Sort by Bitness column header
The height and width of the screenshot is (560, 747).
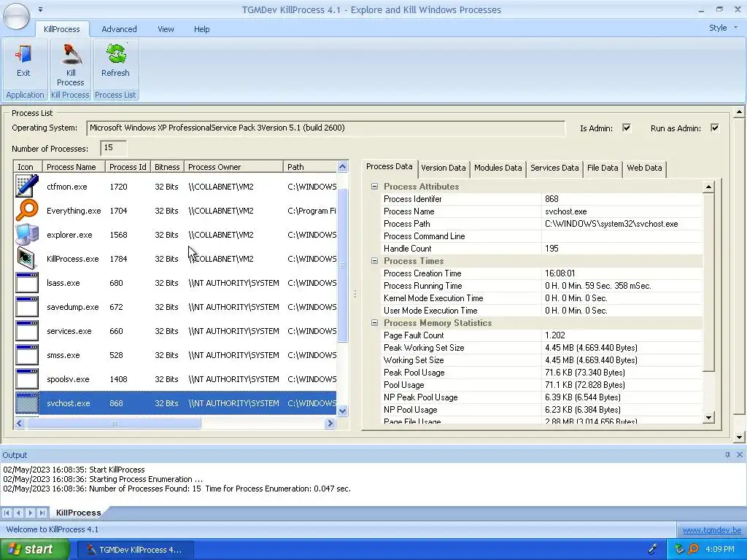point(167,167)
